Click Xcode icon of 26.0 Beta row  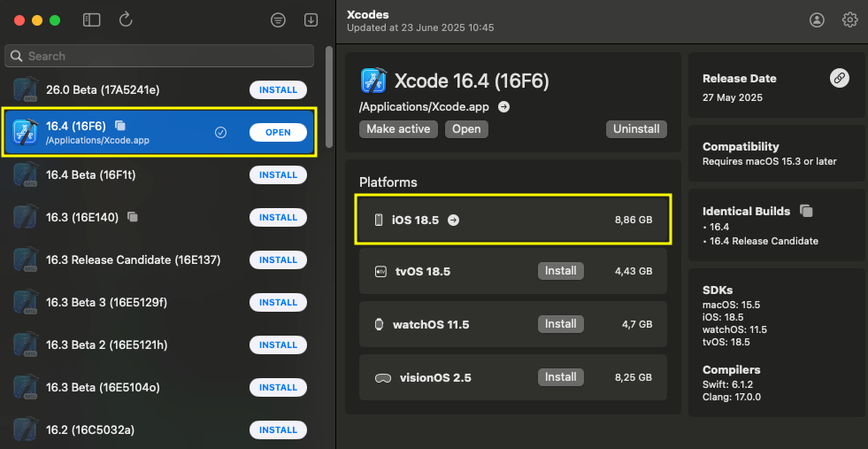click(x=26, y=89)
